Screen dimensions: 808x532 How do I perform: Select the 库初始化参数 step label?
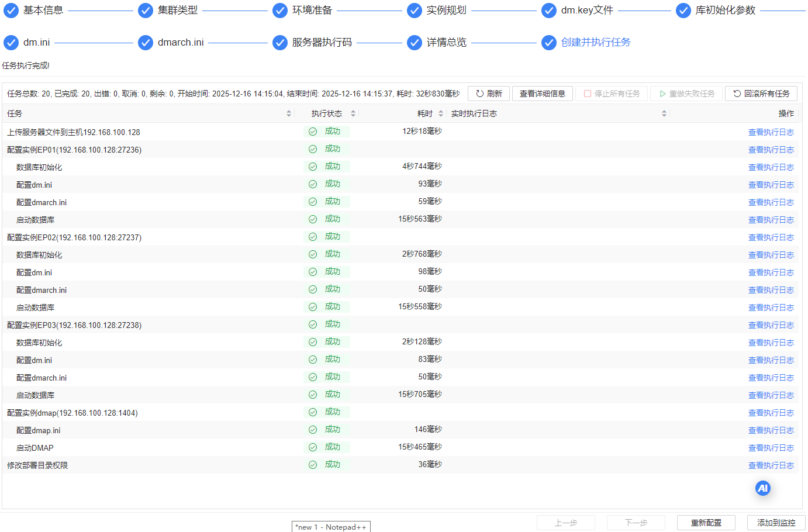pos(726,11)
